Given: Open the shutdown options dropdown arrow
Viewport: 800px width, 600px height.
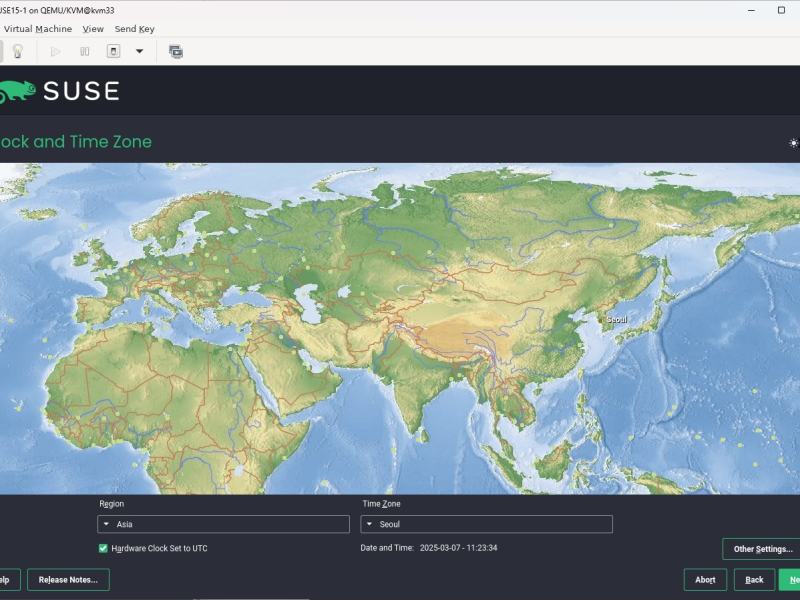Looking at the screenshot, I should click(x=139, y=52).
